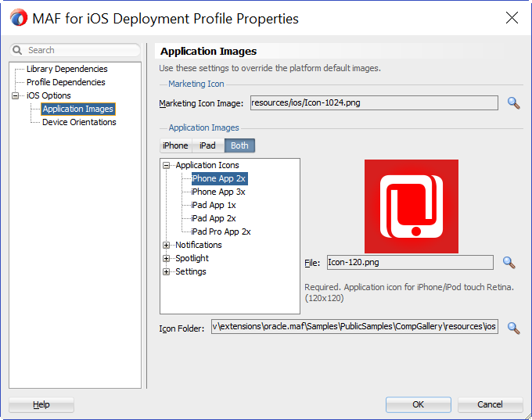
Task: Select iPhone App 2x icon entry
Action: 219,178
